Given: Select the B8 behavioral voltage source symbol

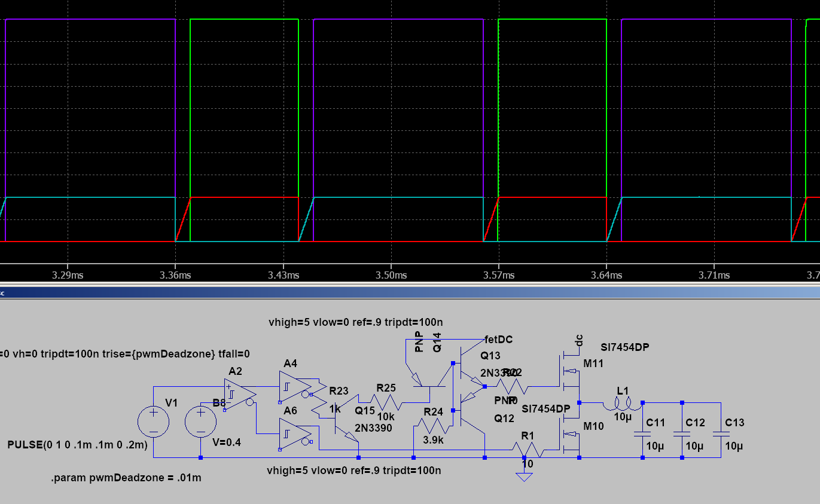Looking at the screenshot, I should (200, 421).
